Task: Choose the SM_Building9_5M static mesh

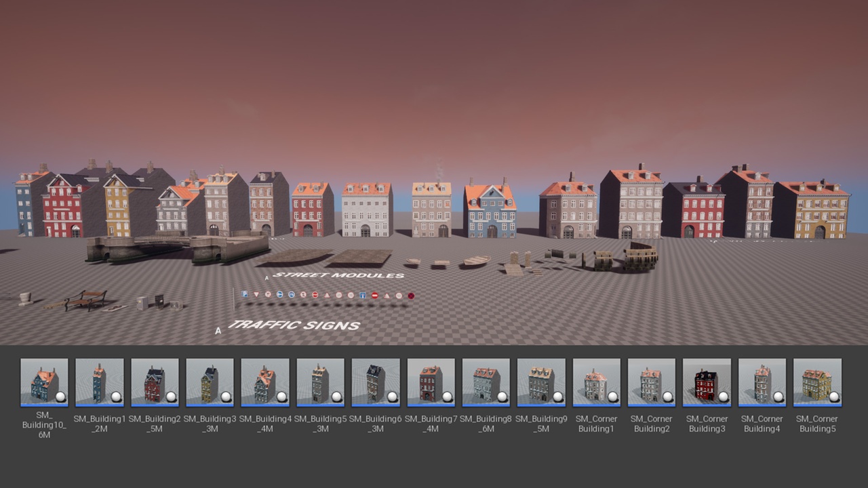Action: pos(541,382)
